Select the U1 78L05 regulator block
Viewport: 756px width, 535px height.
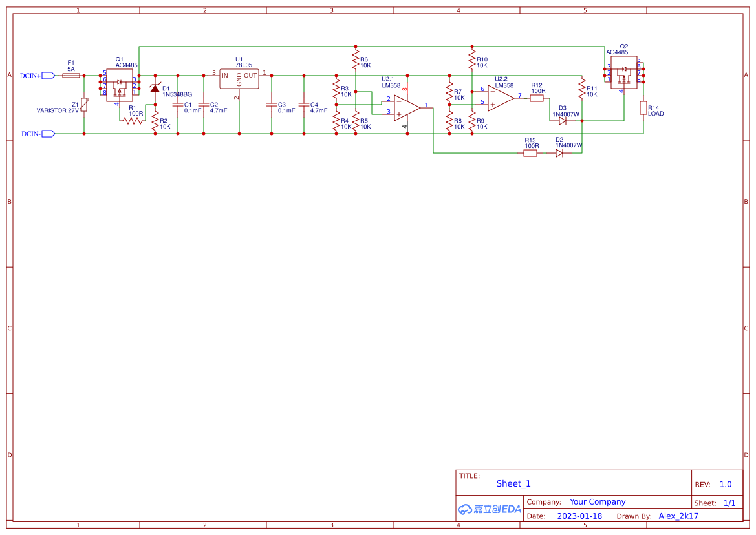tap(239, 79)
